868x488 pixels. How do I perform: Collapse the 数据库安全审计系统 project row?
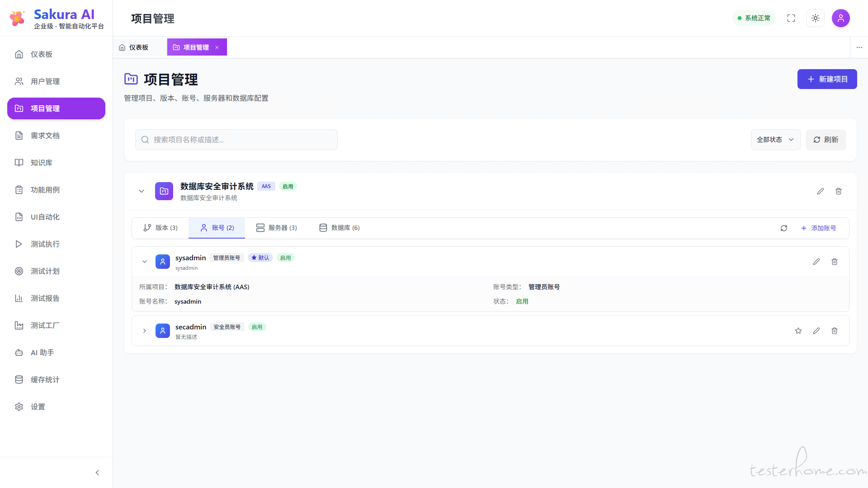click(142, 191)
